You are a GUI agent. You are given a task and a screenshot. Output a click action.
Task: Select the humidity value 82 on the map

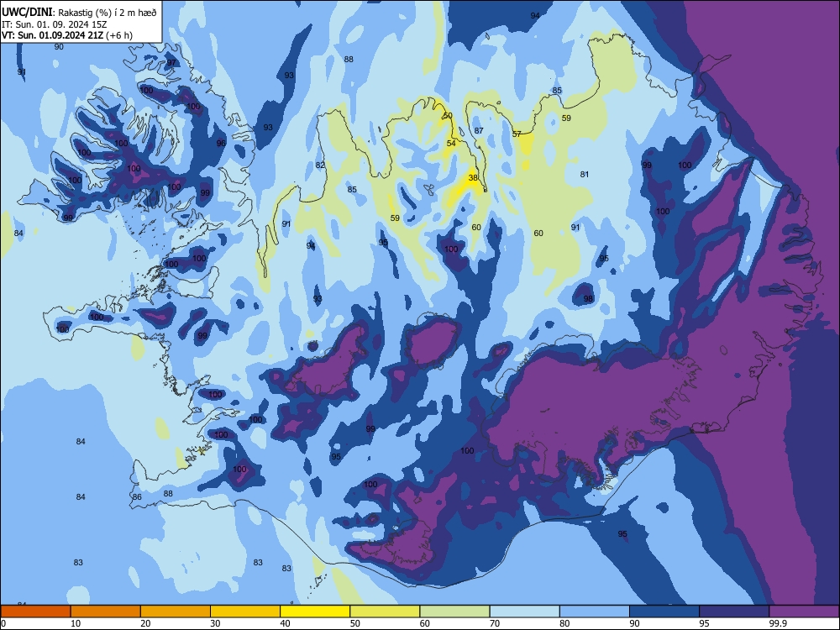click(x=320, y=165)
